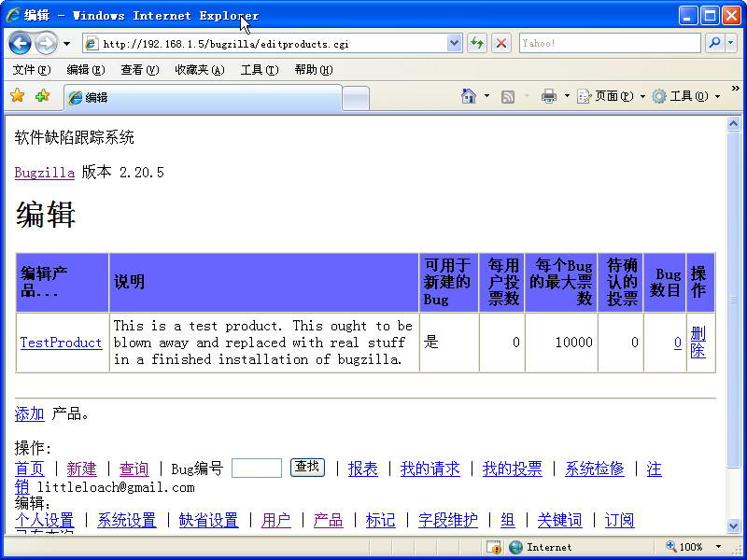Click the IE Forward navigation button
This screenshot has height=560, width=747.
coord(46,44)
